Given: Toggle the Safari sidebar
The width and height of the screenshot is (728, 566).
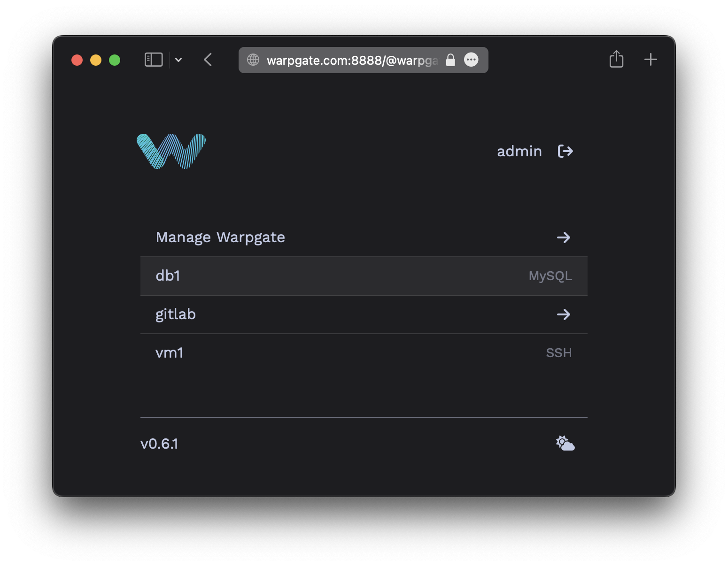Looking at the screenshot, I should [154, 60].
